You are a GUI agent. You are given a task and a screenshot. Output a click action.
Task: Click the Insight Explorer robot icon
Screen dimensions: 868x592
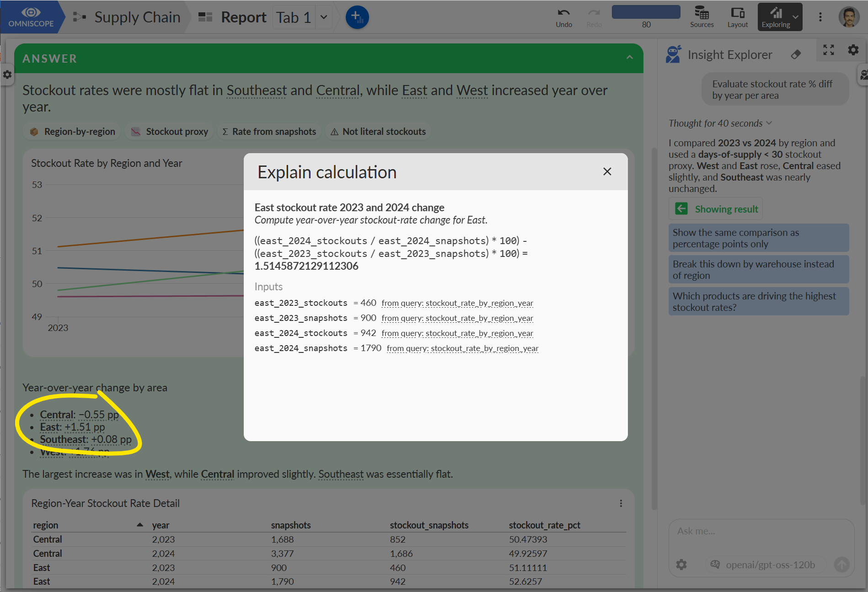click(673, 54)
